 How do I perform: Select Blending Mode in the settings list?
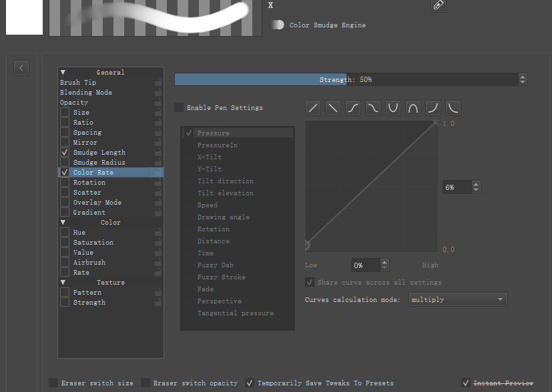tap(86, 93)
